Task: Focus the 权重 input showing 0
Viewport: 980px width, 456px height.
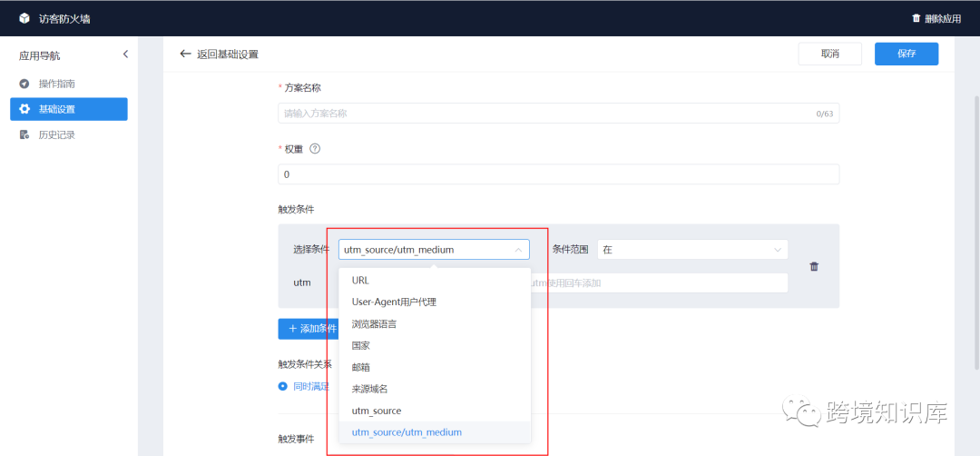Action: pos(559,174)
